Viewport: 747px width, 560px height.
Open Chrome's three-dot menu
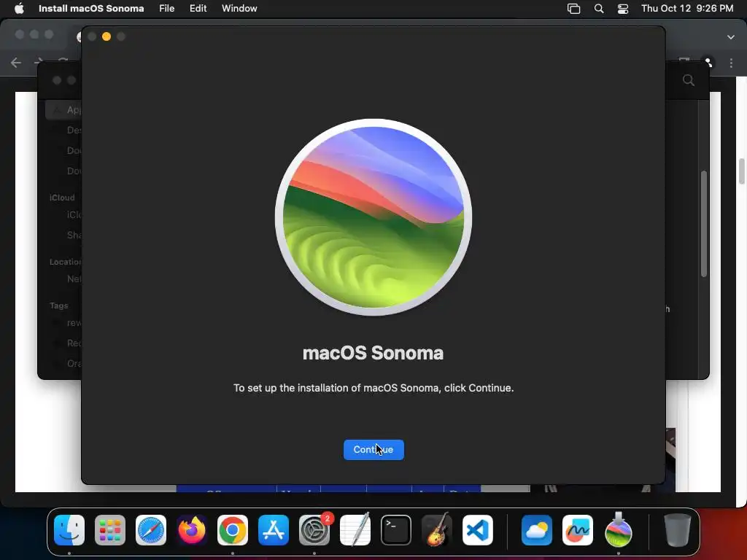coord(731,63)
